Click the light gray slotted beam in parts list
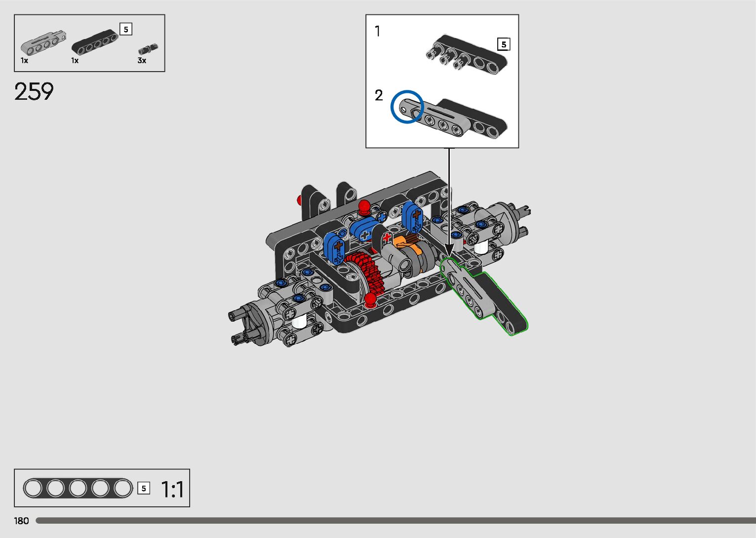 click(x=43, y=43)
